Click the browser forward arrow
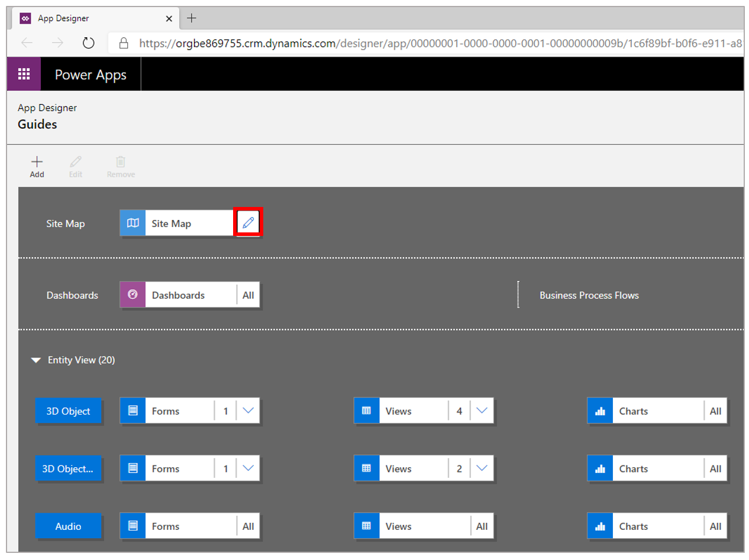The image size is (749, 560). pos(57,43)
